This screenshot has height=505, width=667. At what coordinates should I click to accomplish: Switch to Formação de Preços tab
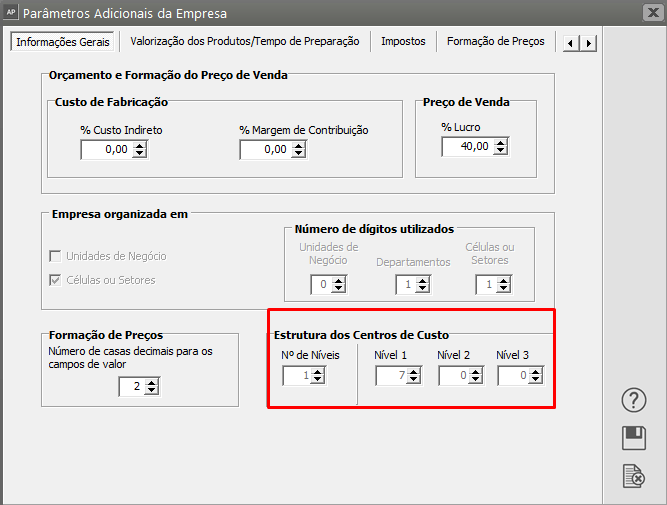click(x=495, y=42)
